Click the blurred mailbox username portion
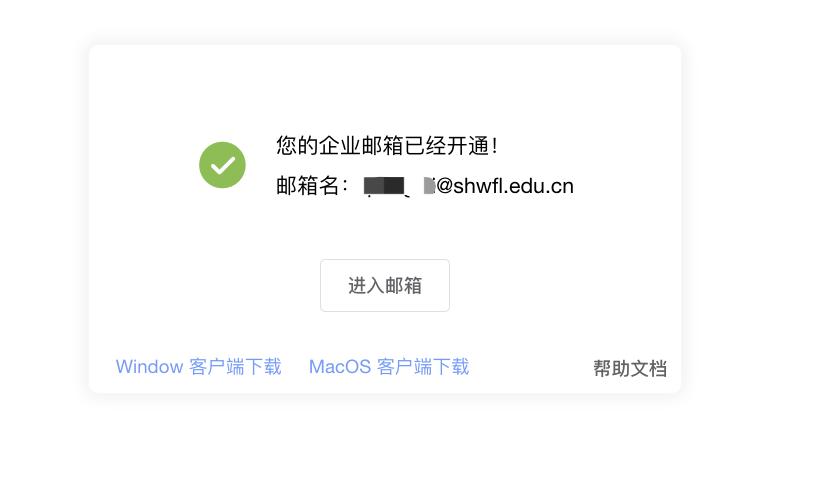The width and height of the screenshot is (820, 498). pos(400,186)
